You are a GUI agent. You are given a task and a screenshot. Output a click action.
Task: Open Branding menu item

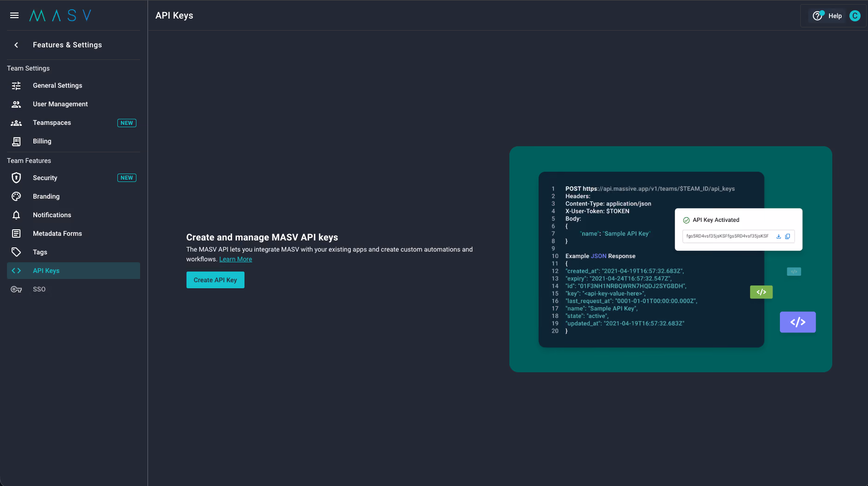tap(73, 196)
